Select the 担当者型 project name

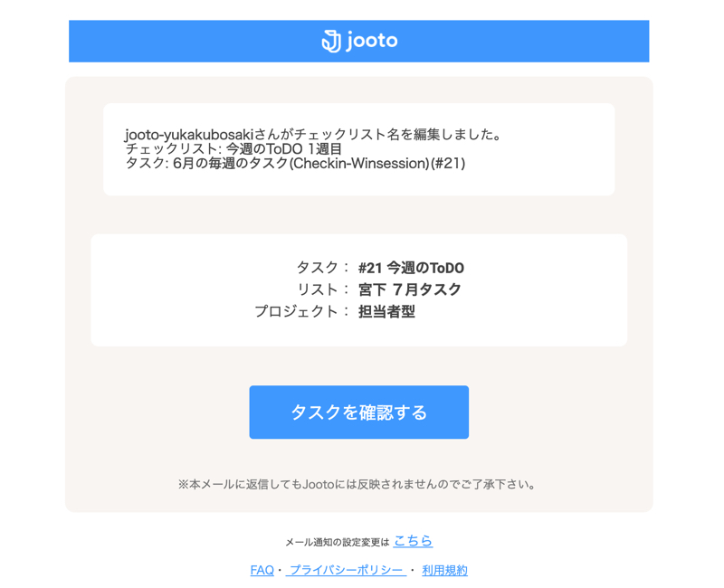pos(387,311)
